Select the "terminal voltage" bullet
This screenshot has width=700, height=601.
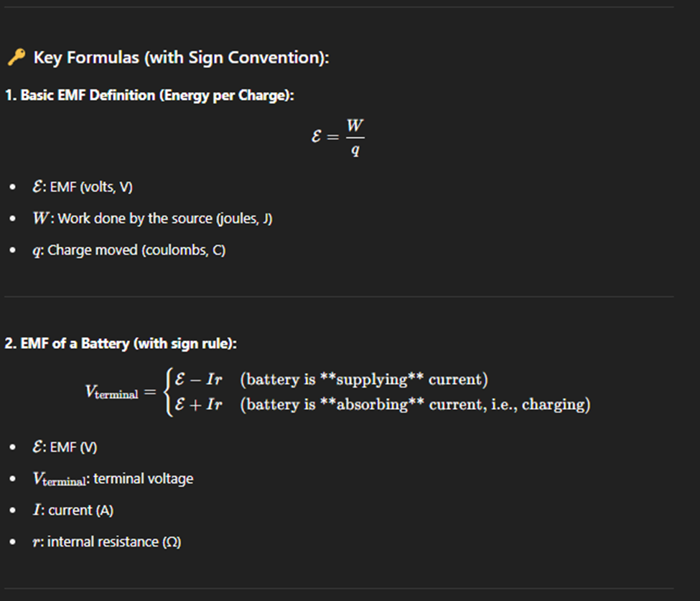(x=143, y=478)
